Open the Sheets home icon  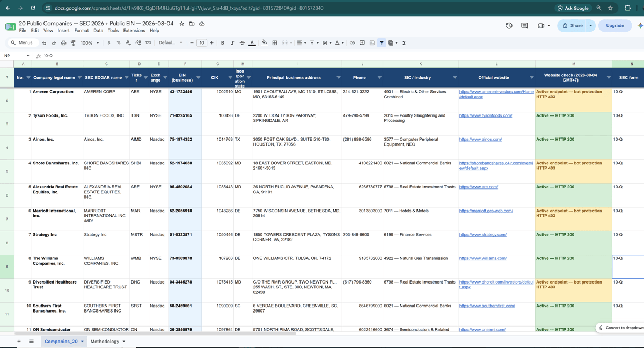tap(10, 26)
